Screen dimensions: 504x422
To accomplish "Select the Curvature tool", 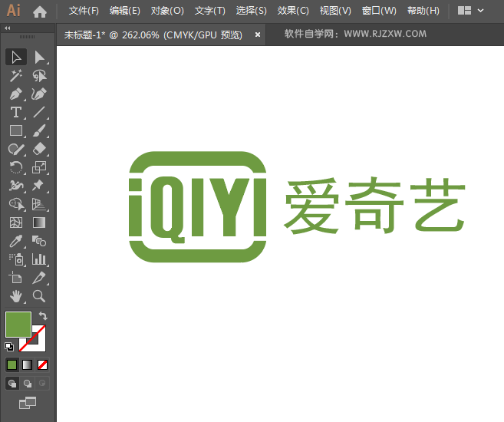I will tap(39, 94).
